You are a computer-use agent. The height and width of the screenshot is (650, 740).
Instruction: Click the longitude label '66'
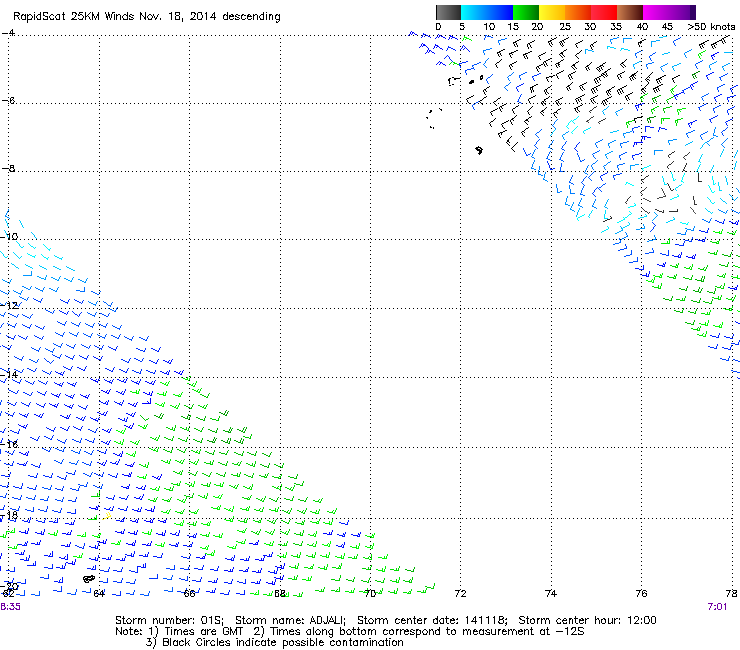point(189,593)
